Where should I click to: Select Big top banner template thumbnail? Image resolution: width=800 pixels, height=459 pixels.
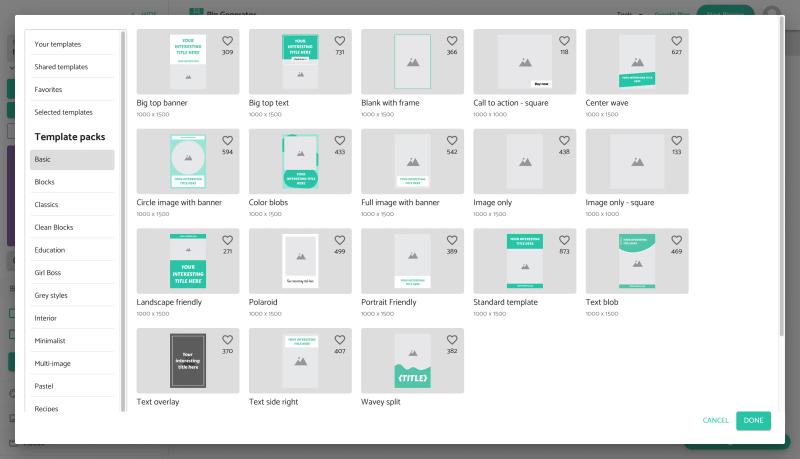pyautogui.click(x=188, y=62)
